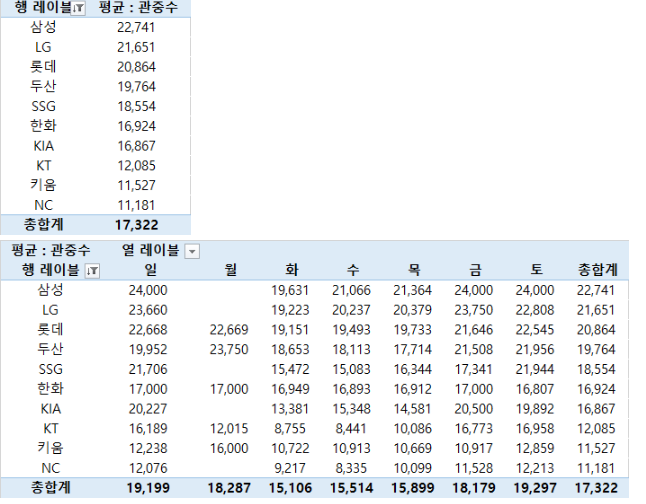Click the 월 column header
This screenshot has height=504, width=646.
click(x=231, y=270)
